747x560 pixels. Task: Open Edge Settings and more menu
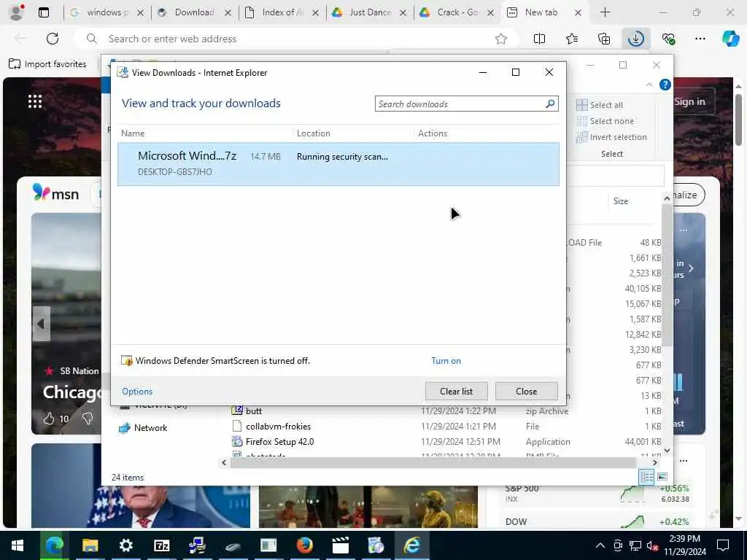pyautogui.click(x=700, y=39)
